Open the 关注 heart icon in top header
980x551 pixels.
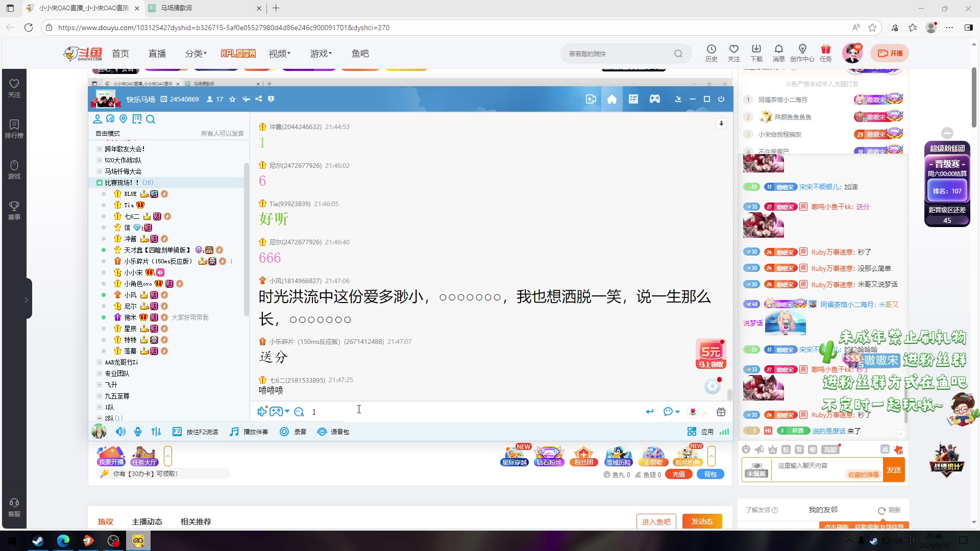pyautogui.click(x=733, y=53)
